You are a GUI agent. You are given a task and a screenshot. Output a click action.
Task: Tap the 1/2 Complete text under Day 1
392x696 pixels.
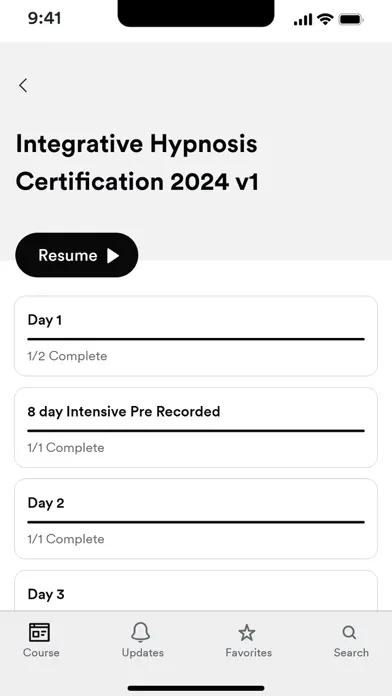(x=67, y=356)
